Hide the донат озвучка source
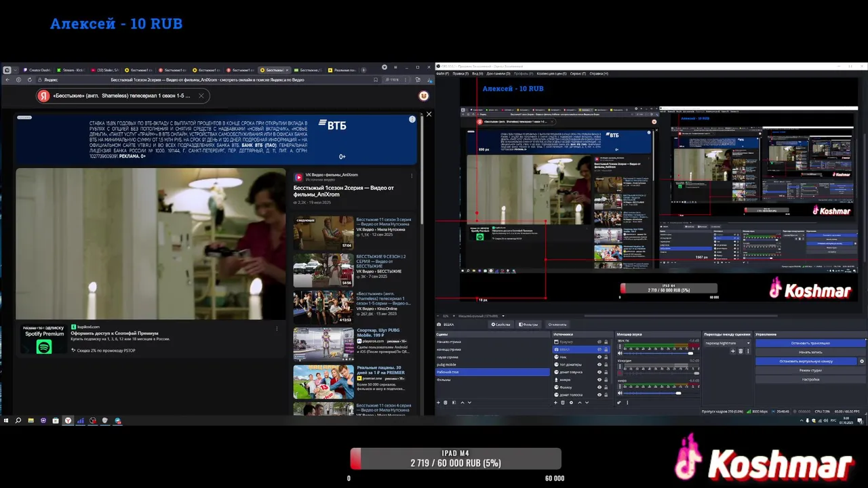Viewport: 868px width, 488px height. tap(599, 372)
